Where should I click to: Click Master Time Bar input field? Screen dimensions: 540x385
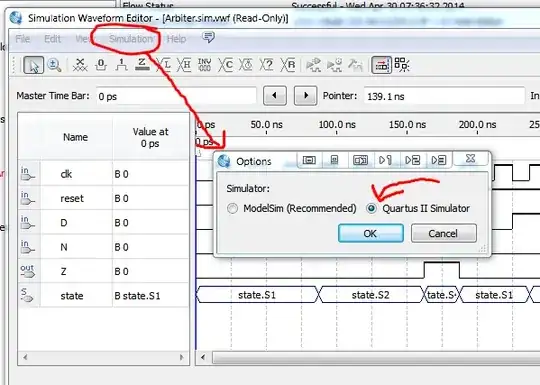pyautogui.click(x=176, y=96)
